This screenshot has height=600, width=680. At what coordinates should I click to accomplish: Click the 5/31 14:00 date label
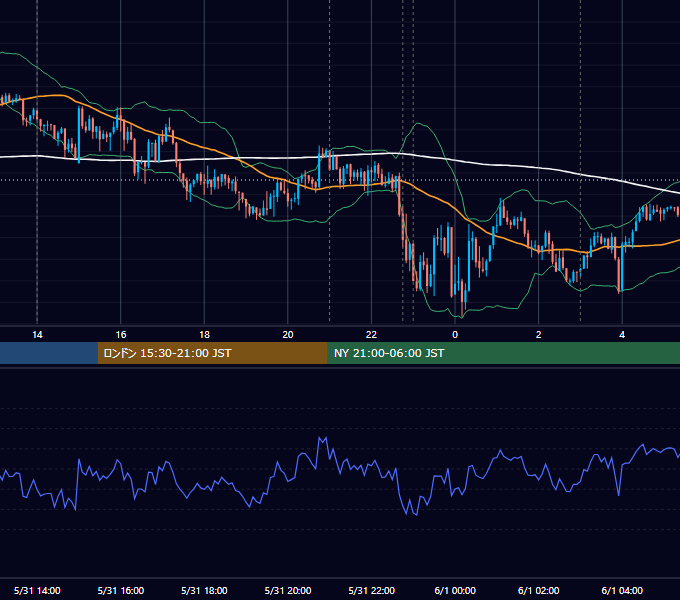point(37,590)
